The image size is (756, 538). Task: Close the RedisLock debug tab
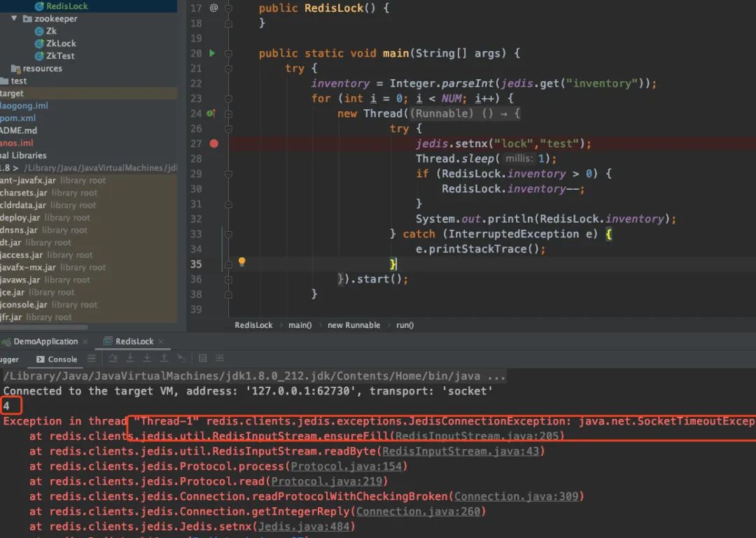[x=161, y=342]
